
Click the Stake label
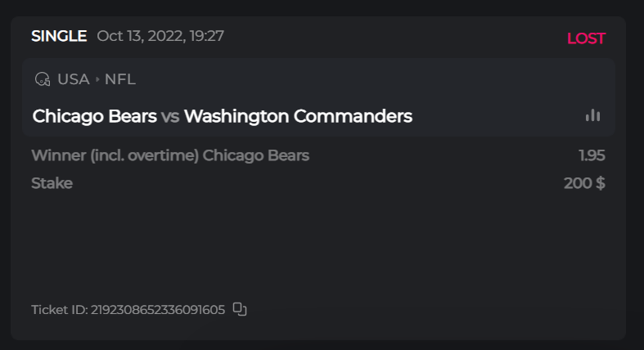52,183
